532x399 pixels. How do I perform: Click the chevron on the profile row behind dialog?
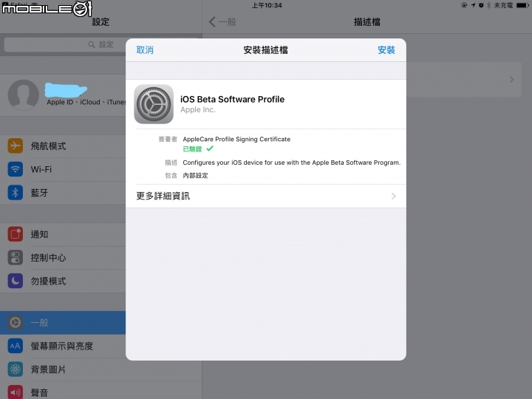(511, 79)
